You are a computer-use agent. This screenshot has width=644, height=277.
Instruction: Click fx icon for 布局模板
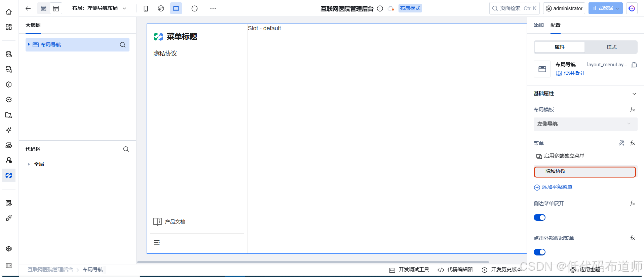pos(632,109)
